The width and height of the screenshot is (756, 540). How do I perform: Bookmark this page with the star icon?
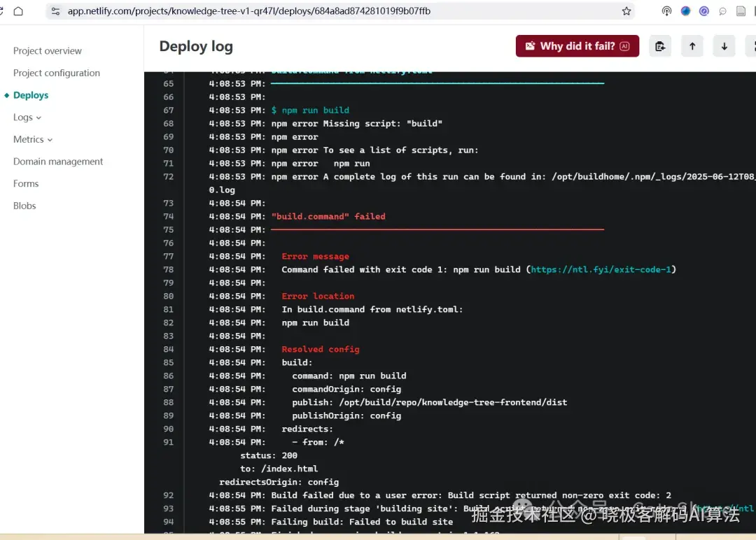coord(626,11)
